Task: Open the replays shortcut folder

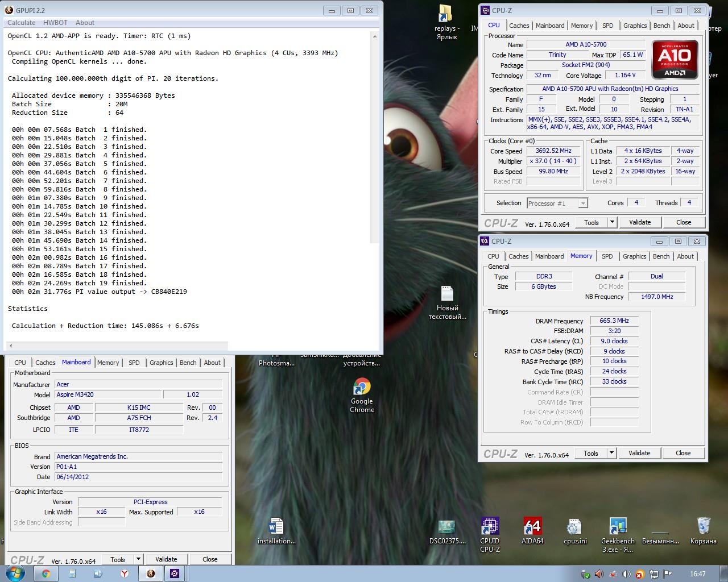Action: point(446,23)
